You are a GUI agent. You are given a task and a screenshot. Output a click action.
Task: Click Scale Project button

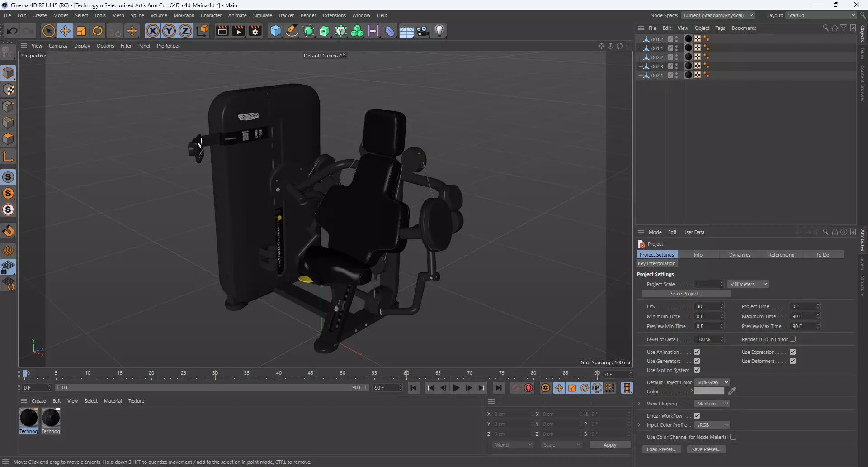click(686, 294)
